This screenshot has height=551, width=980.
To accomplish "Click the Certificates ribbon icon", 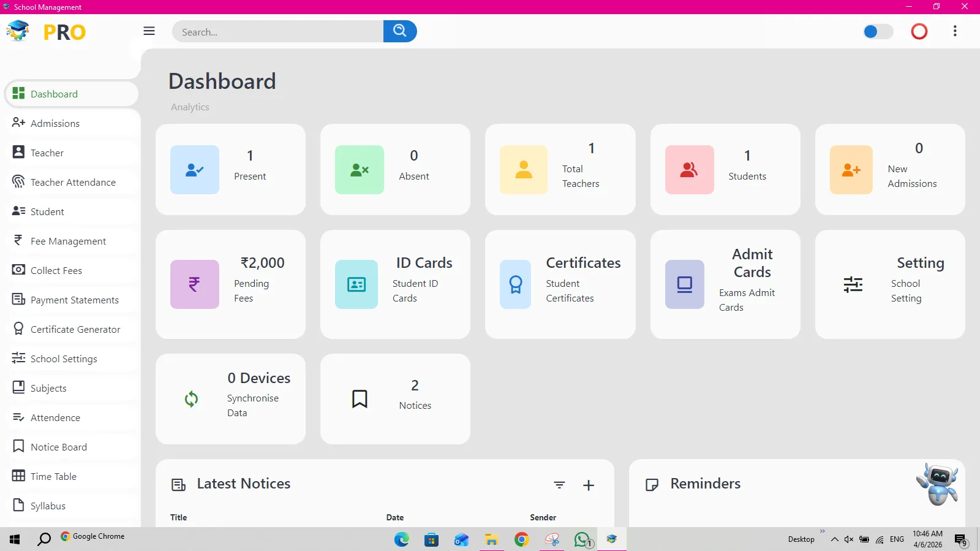I will (x=516, y=284).
